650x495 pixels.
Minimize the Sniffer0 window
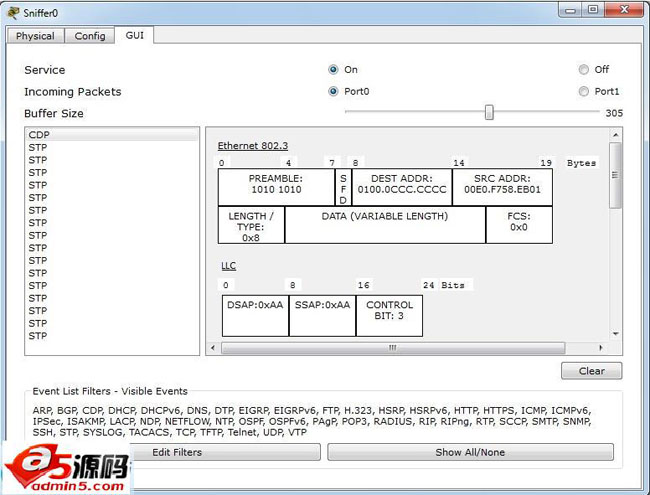tap(571, 10)
